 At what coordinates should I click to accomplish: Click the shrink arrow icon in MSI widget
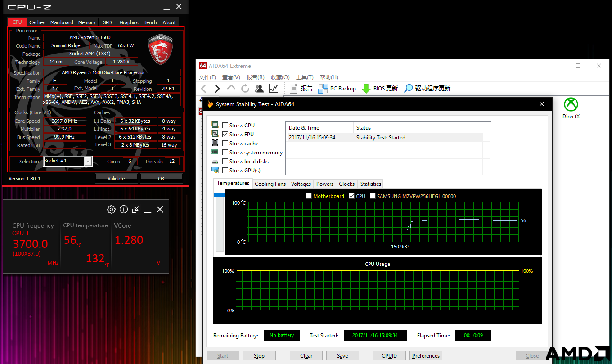click(x=136, y=209)
